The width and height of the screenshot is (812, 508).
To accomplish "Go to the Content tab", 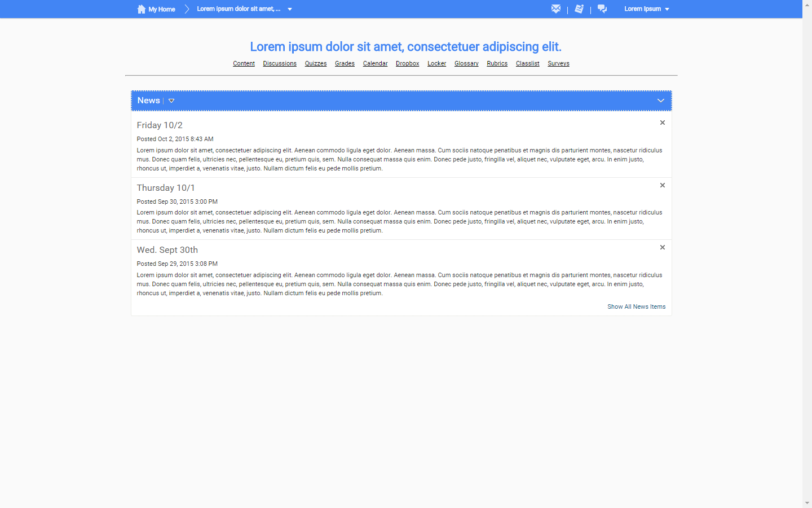I will pos(244,63).
